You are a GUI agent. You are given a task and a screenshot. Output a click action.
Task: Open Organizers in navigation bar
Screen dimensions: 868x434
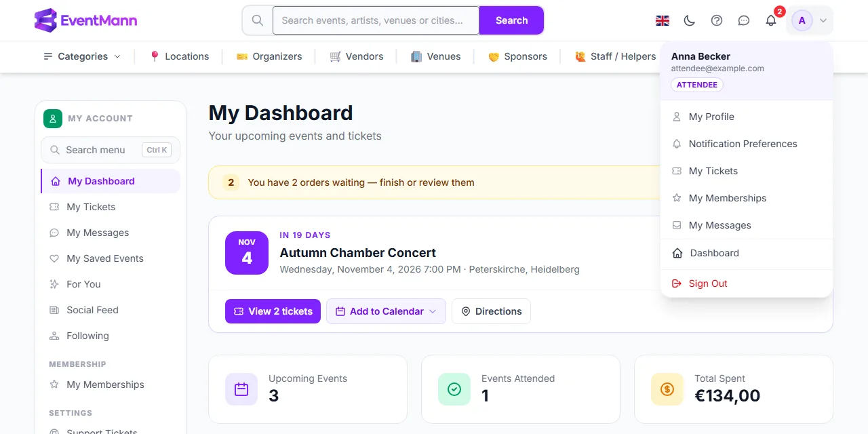tap(269, 56)
